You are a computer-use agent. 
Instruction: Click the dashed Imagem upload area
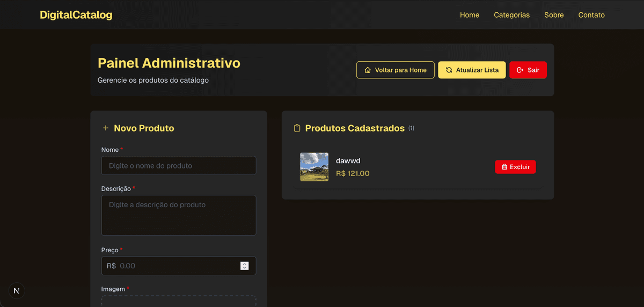(x=178, y=301)
